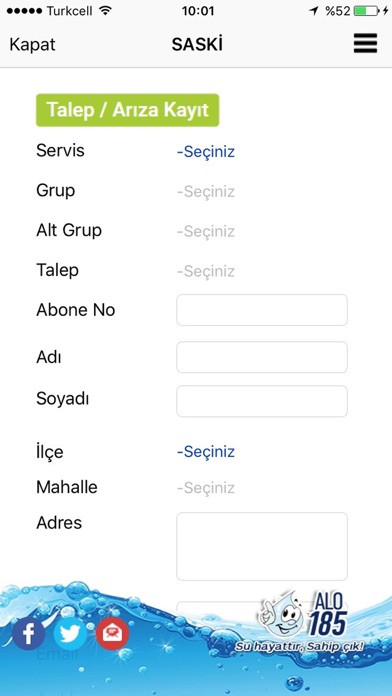Open the Mahalle Seçiniz dropdown
The width and height of the screenshot is (392, 696).
click(206, 488)
